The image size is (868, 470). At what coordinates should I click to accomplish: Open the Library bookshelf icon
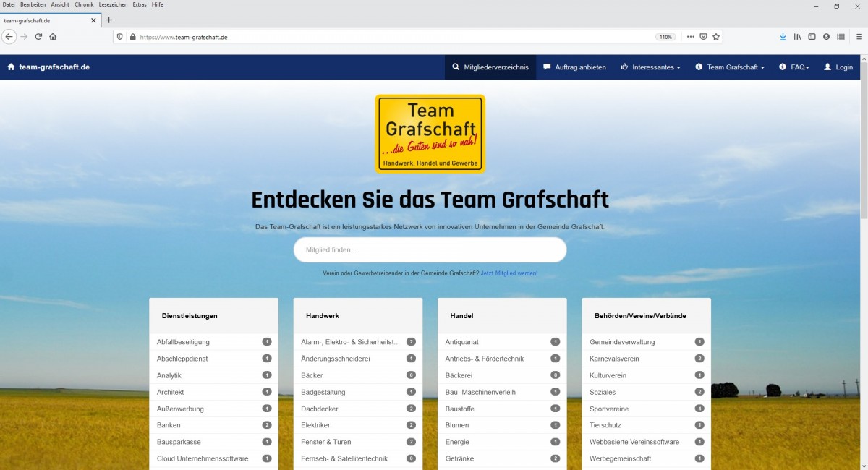click(797, 37)
